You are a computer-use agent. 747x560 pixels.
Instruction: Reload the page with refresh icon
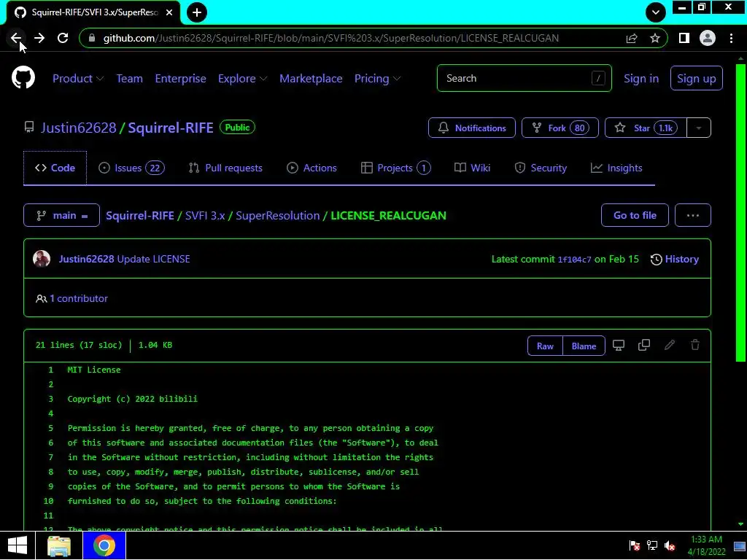63,38
